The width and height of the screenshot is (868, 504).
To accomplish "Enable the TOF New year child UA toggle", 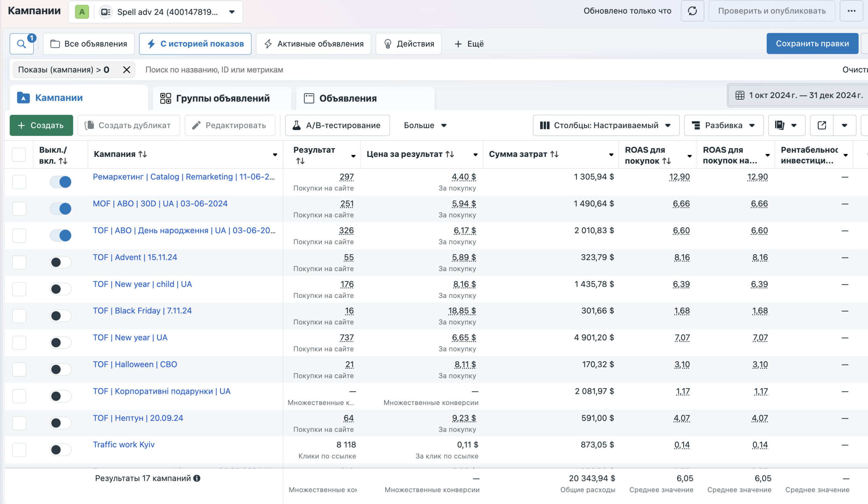I will 61,289.
